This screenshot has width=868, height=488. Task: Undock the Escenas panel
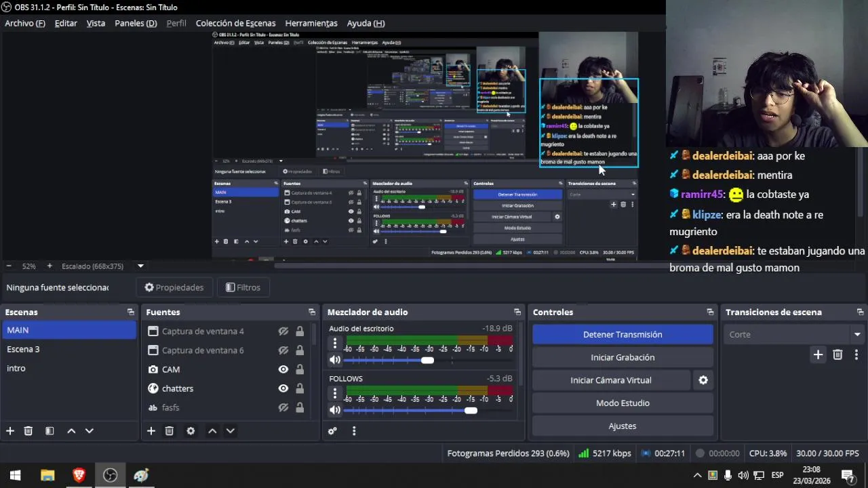pos(131,312)
